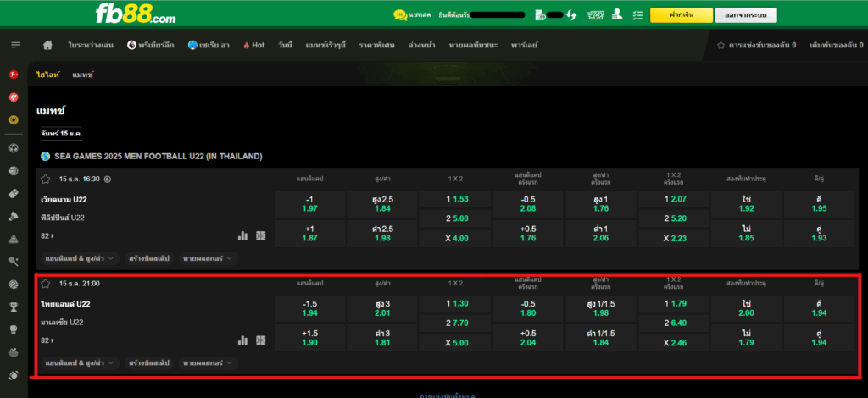Open พรีเมียร์ลีก Premier League menu
Viewport: 868px width, 398px height.
[x=151, y=46]
